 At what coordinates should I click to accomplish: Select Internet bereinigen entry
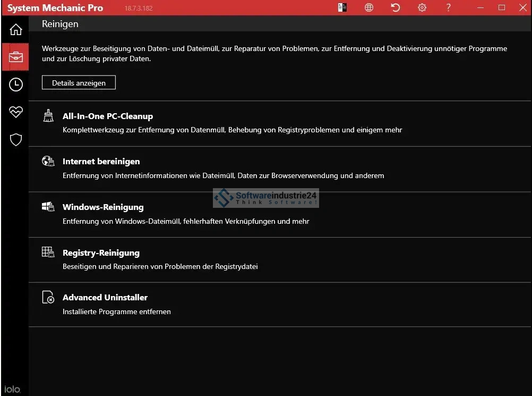101,162
